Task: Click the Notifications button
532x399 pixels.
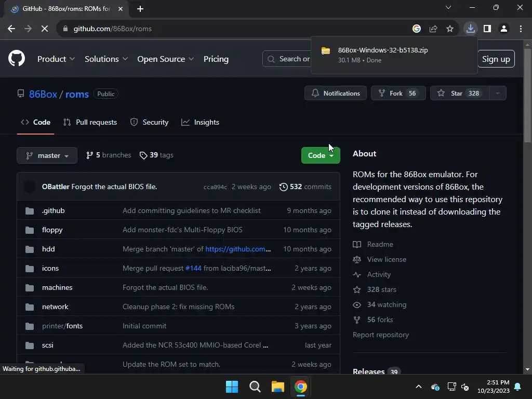Action: [336, 94]
